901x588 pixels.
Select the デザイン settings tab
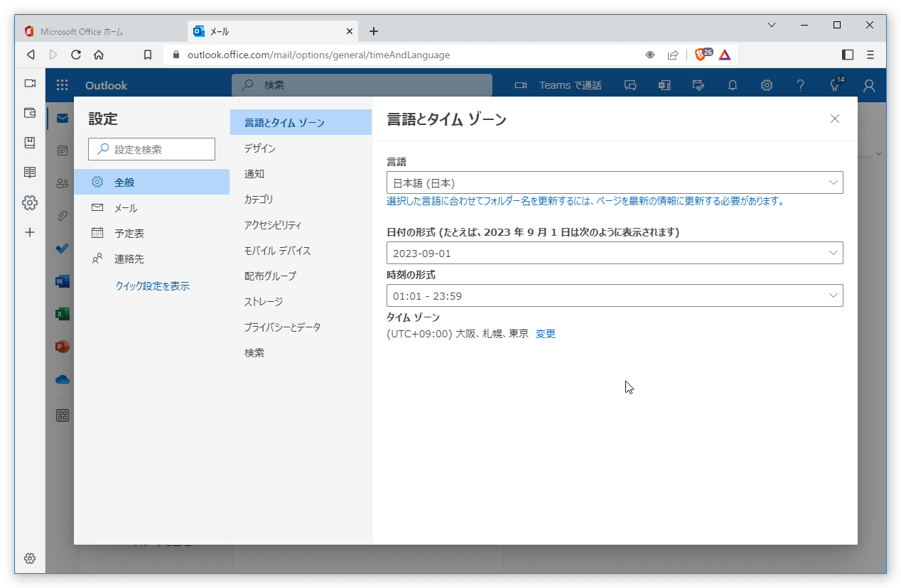[x=260, y=148]
